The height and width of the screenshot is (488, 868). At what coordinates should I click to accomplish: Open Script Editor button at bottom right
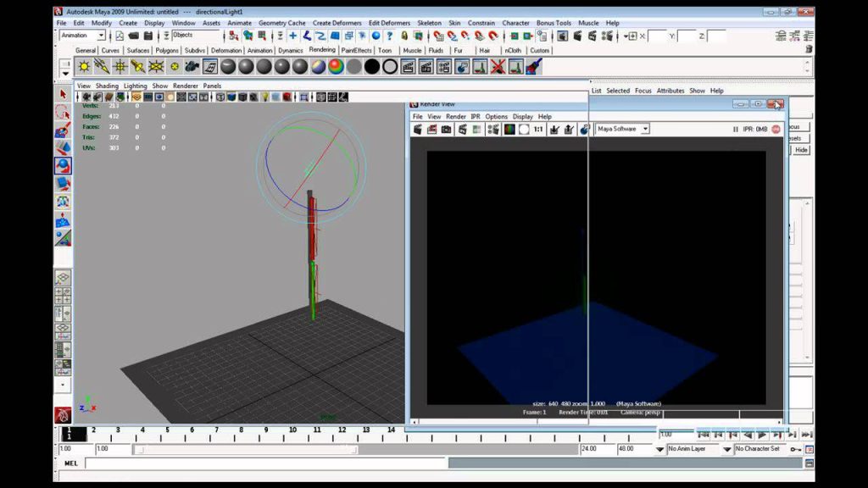pyautogui.click(x=810, y=463)
